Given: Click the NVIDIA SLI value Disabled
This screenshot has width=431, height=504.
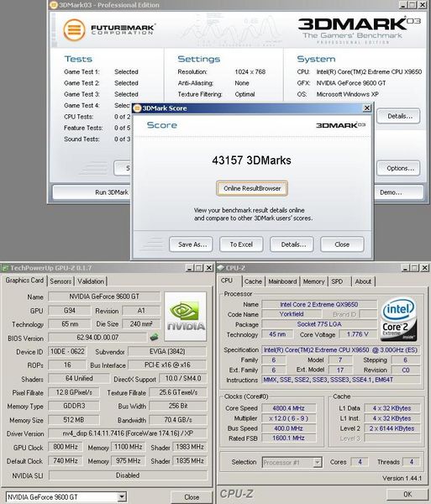Looking at the screenshot, I should pos(128,475).
